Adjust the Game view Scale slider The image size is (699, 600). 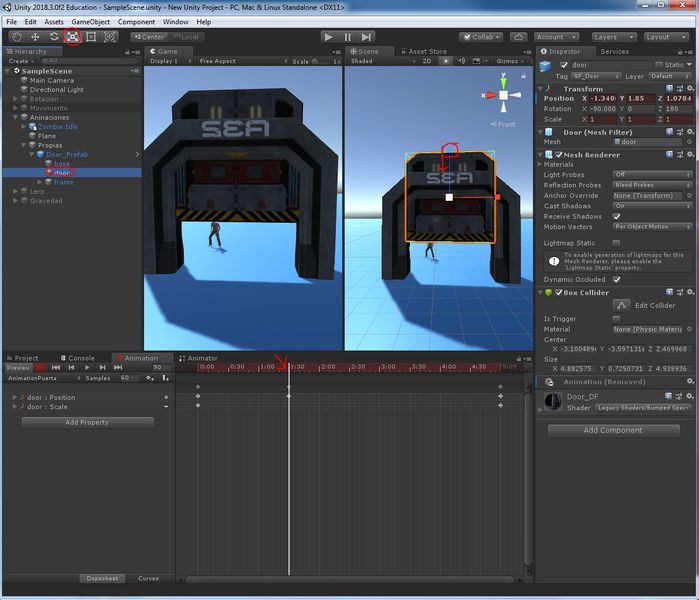(x=321, y=61)
